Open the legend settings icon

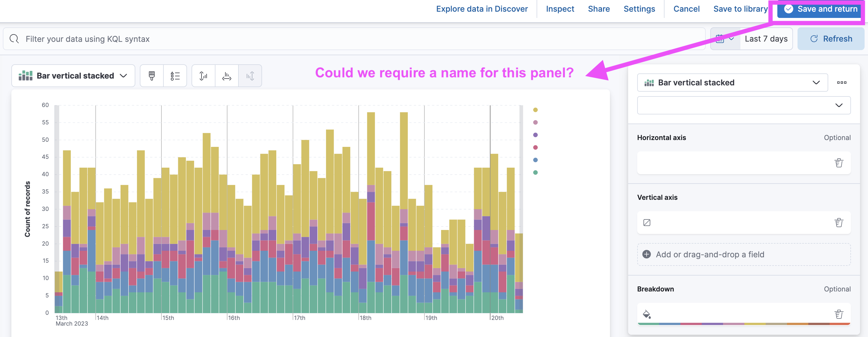point(175,75)
